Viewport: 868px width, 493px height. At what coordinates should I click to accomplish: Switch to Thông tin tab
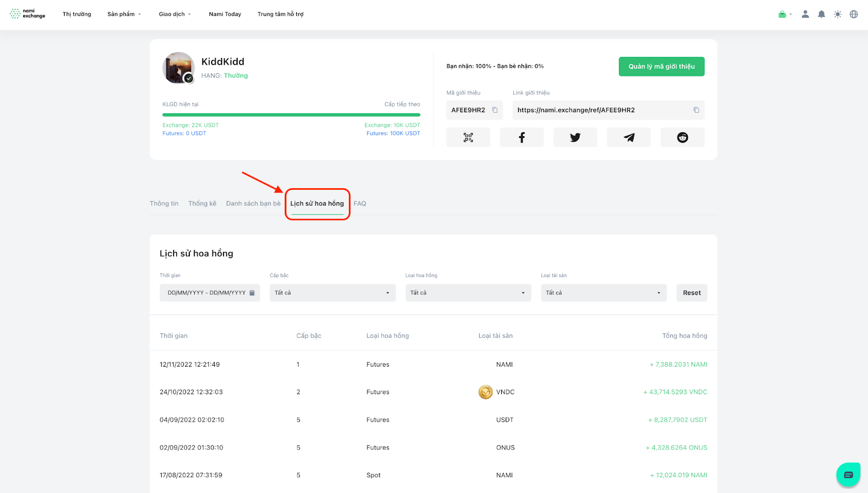click(164, 203)
